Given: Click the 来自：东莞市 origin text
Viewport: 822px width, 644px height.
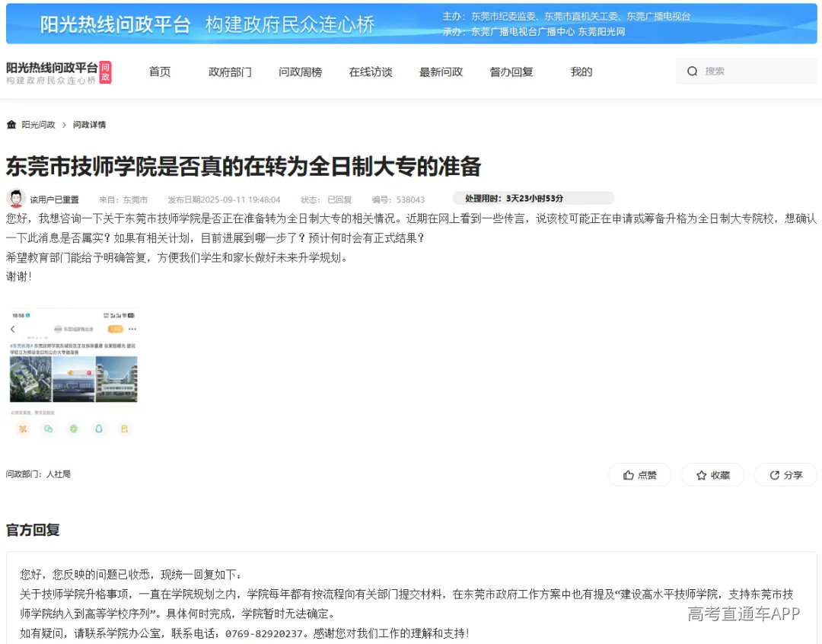Looking at the screenshot, I should [123, 199].
